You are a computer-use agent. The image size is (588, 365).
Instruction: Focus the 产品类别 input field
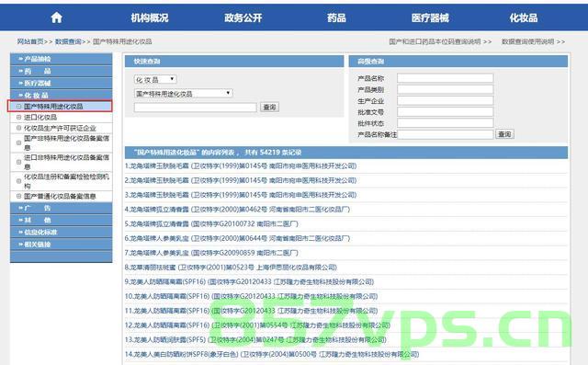pos(445,89)
